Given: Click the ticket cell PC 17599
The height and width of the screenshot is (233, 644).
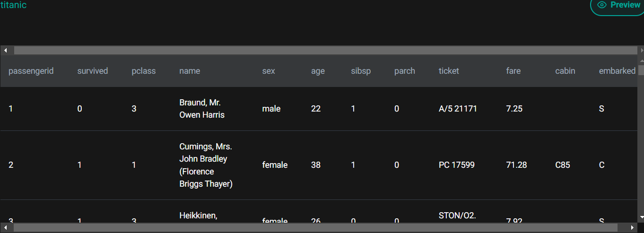Looking at the screenshot, I should tap(457, 165).
